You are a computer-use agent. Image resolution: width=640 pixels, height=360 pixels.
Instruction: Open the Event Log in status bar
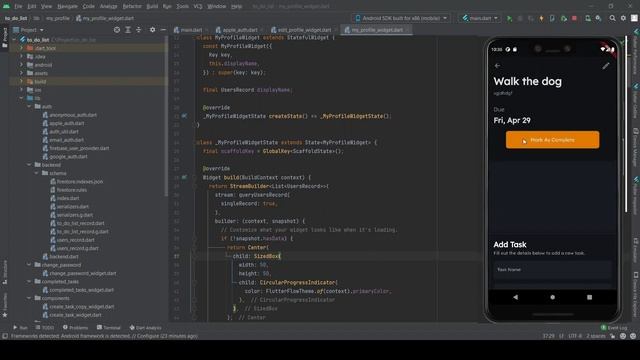(613, 328)
